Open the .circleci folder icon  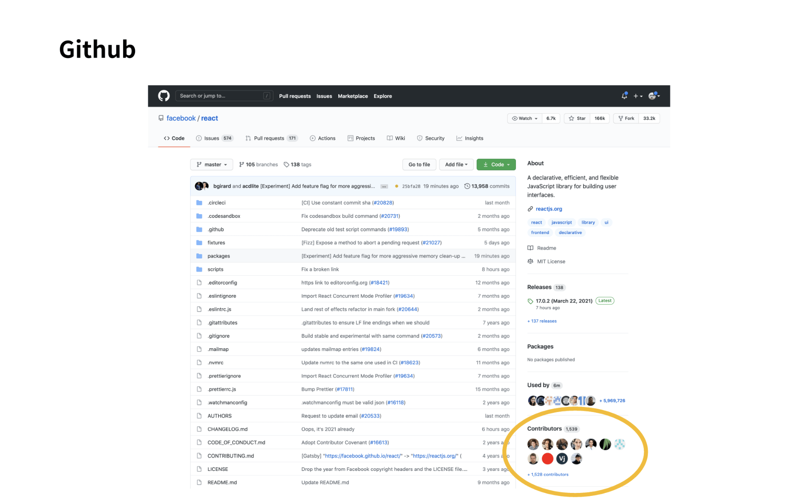[x=199, y=203]
